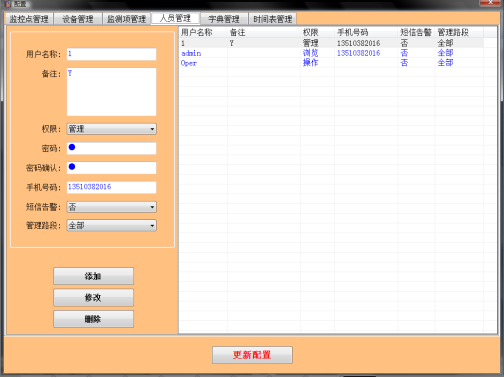Select the admin user row
504x378 pixels.
331,53
